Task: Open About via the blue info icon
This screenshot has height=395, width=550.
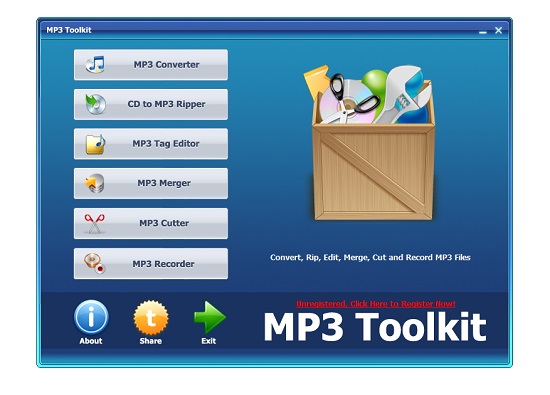Action: click(x=91, y=317)
